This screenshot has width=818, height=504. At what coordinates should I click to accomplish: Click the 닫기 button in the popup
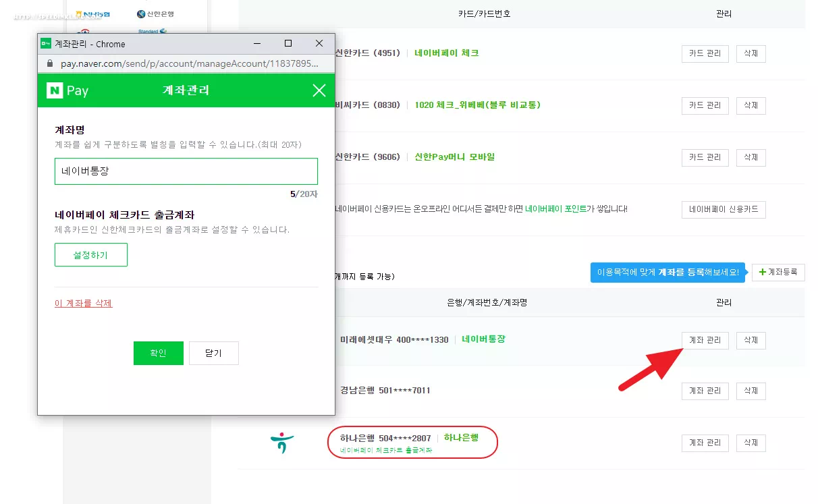click(x=213, y=353)
